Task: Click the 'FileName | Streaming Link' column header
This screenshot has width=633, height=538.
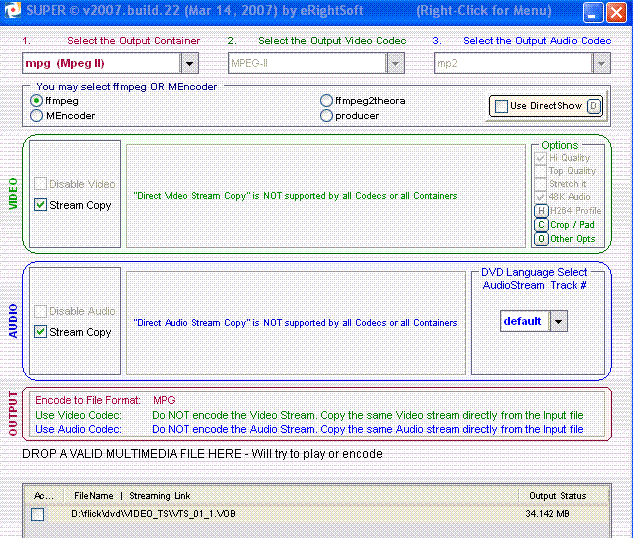Action: coord(132,496)
